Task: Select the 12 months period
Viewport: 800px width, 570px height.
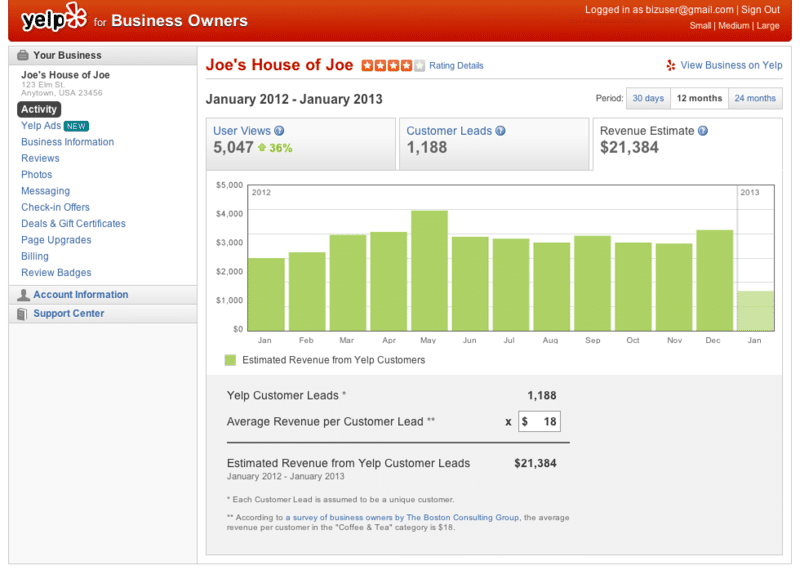Action: pos(698,98)
